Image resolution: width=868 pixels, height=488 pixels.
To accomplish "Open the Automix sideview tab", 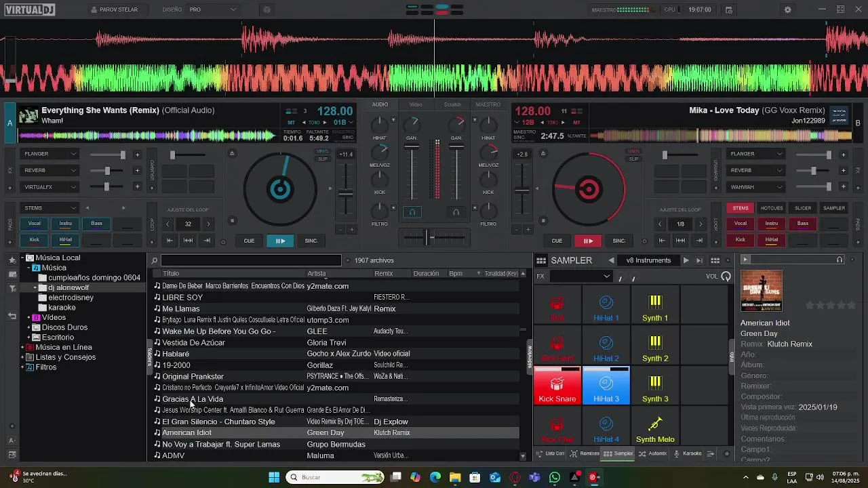I will 653,453.
